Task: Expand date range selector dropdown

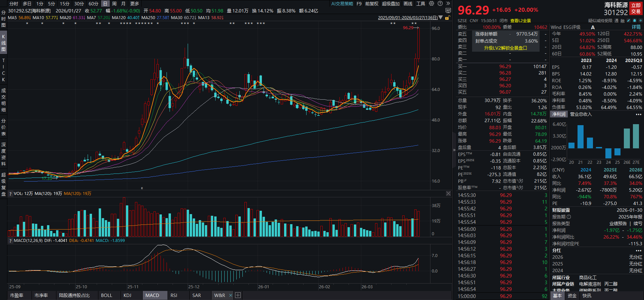Action: coord(441,18)
